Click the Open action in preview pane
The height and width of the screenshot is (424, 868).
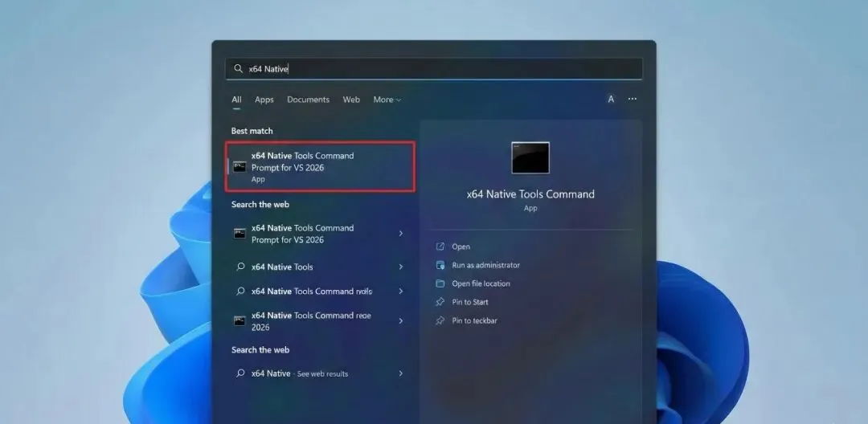pyautogui.click(x=461, y=247)
